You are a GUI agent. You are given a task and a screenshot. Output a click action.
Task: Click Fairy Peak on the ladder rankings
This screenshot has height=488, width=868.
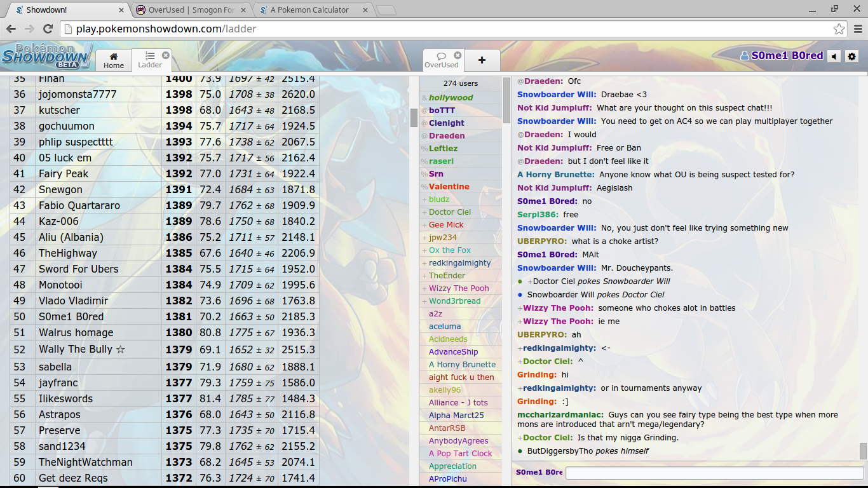point(64,173)
